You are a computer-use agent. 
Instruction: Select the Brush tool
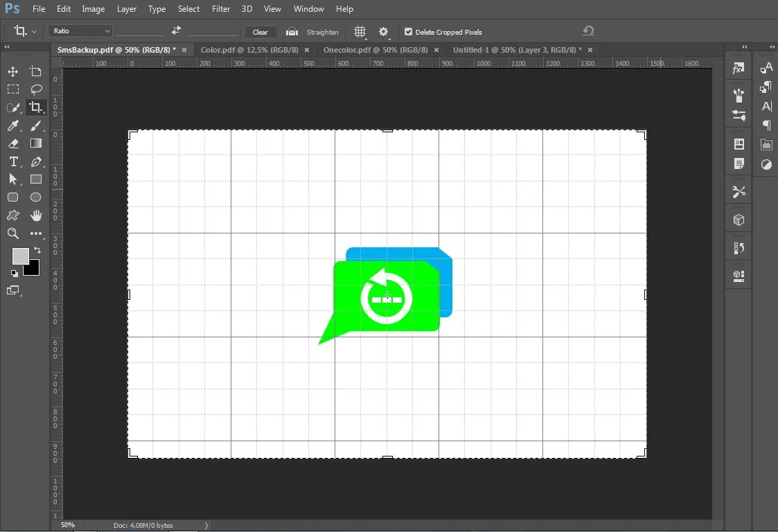(36, 125)
